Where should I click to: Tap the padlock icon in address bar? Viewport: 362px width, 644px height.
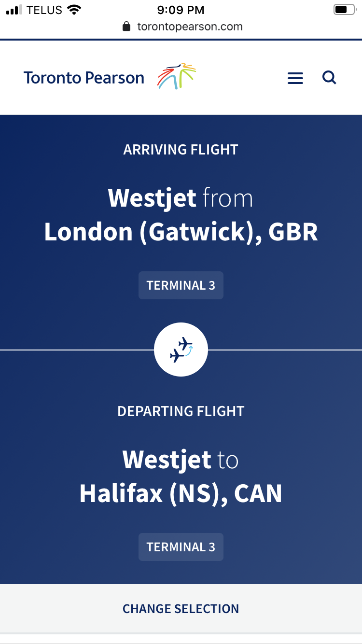click(126, 26)
